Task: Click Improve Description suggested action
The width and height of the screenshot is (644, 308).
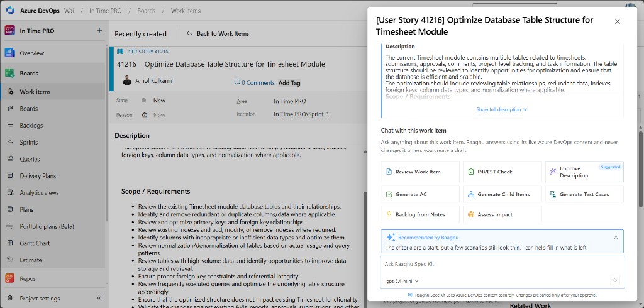Action: (x=584, y=172)
